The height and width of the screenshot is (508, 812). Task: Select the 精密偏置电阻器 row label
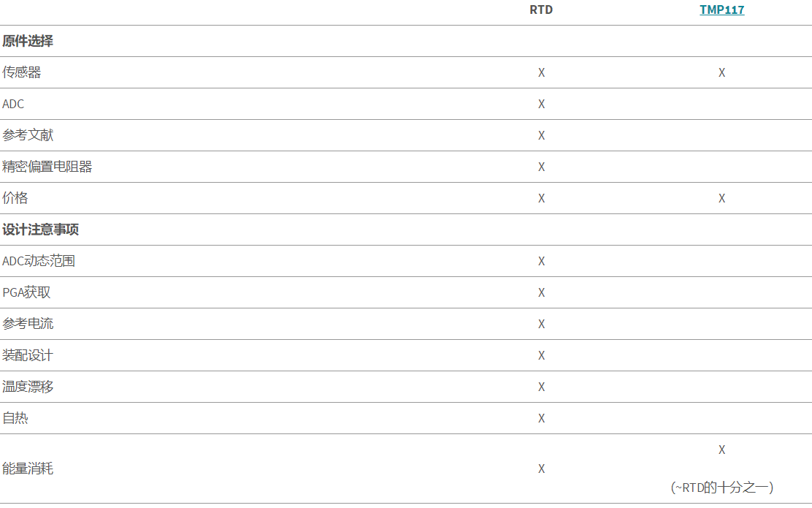[x=47, y=167]
